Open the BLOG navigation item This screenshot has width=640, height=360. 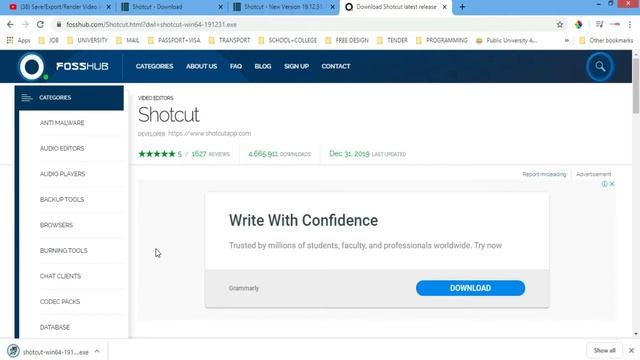pos(263,66)
